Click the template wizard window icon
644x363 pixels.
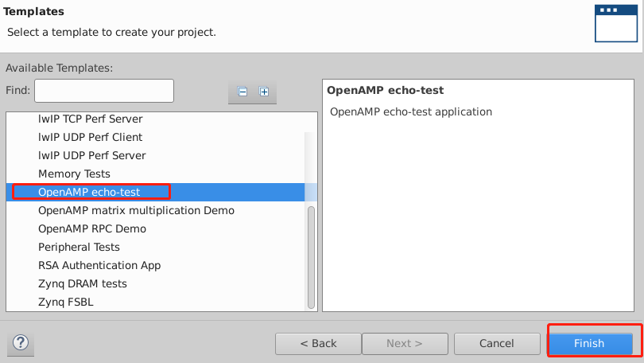point(616,22)
